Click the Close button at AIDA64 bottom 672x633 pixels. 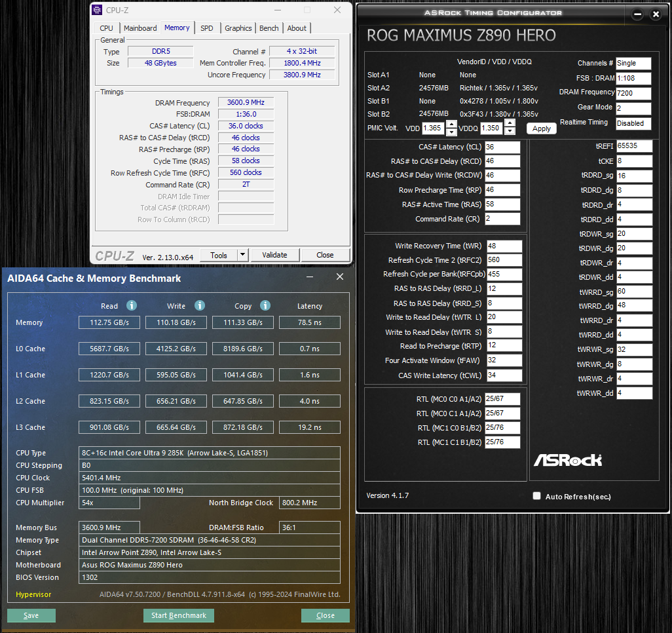coord(326,615)
